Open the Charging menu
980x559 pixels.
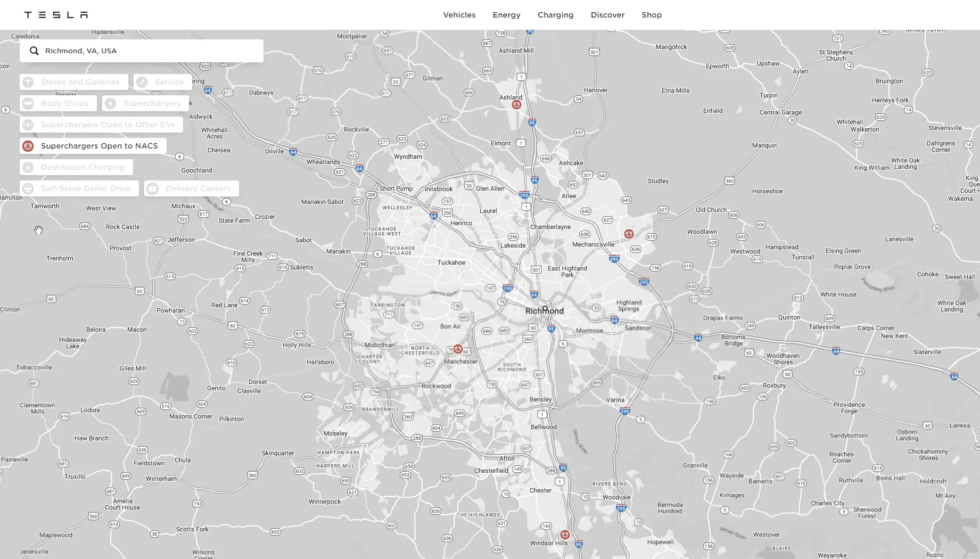pyautogui.click(x=555, y=15)
